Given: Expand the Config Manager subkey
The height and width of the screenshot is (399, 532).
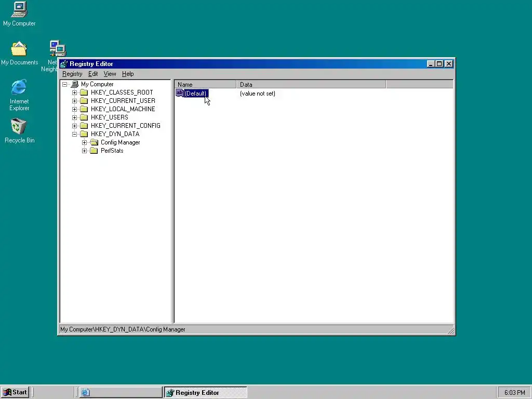Looking at the screenshot, I should 85,142.
